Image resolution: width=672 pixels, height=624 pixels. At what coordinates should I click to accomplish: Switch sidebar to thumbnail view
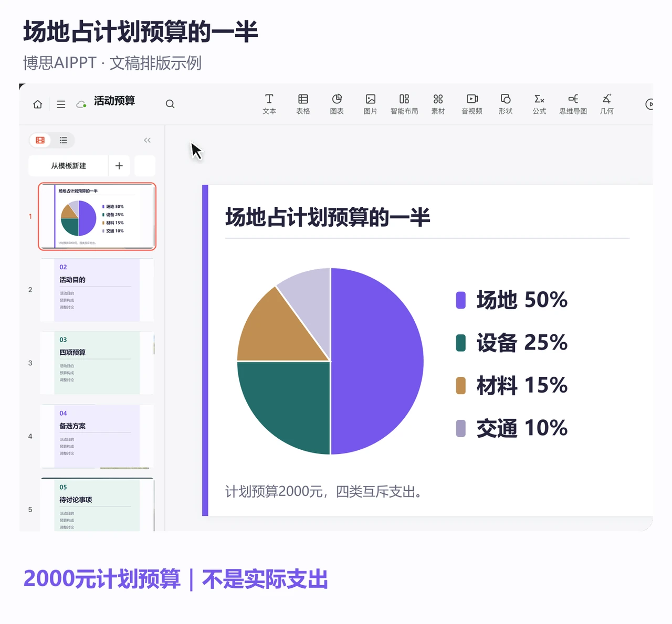40,140
